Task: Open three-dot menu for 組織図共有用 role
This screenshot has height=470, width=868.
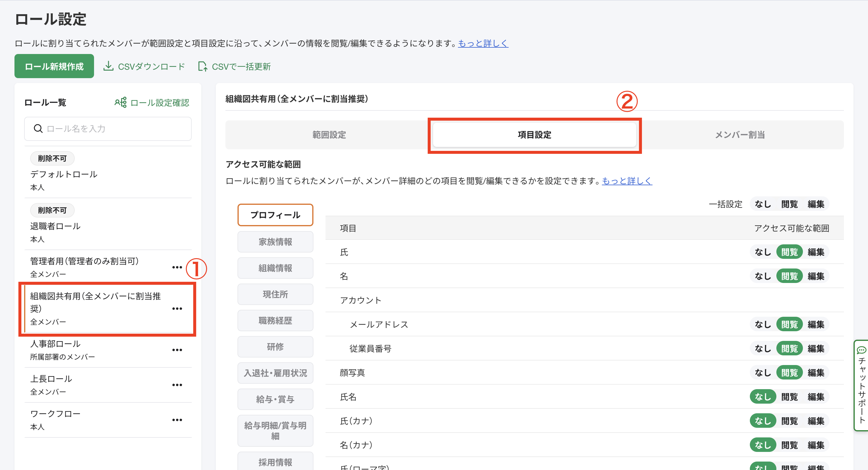Action: pyautogui.click(x=177, y=309)
